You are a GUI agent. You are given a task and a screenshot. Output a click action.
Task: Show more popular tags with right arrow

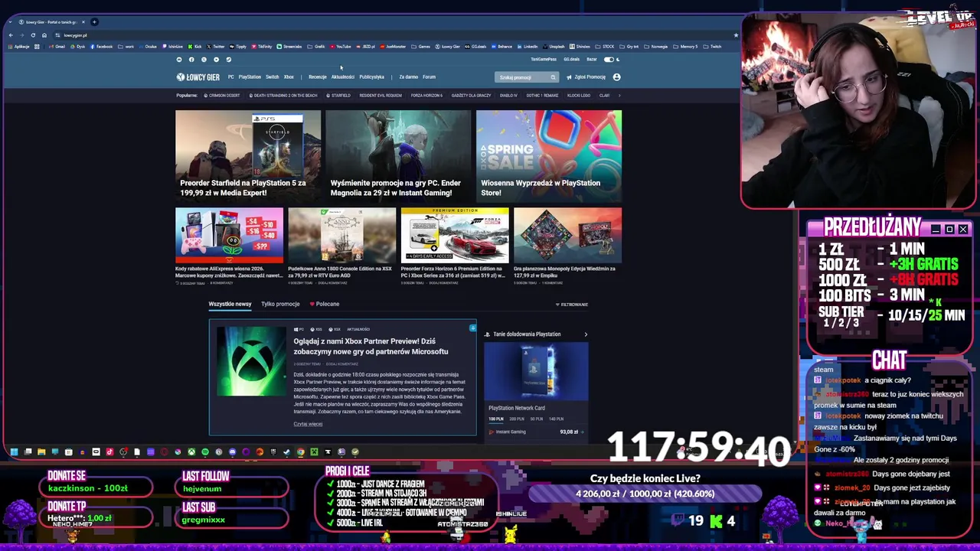(619, 96)
